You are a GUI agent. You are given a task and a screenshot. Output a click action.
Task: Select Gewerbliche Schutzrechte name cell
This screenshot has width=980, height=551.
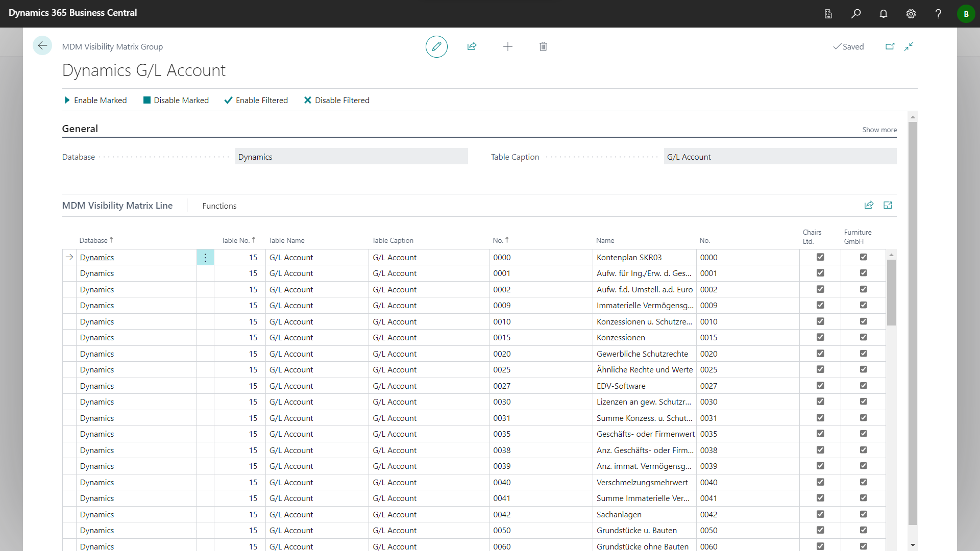pyautogui.click(x=645, y=354)
